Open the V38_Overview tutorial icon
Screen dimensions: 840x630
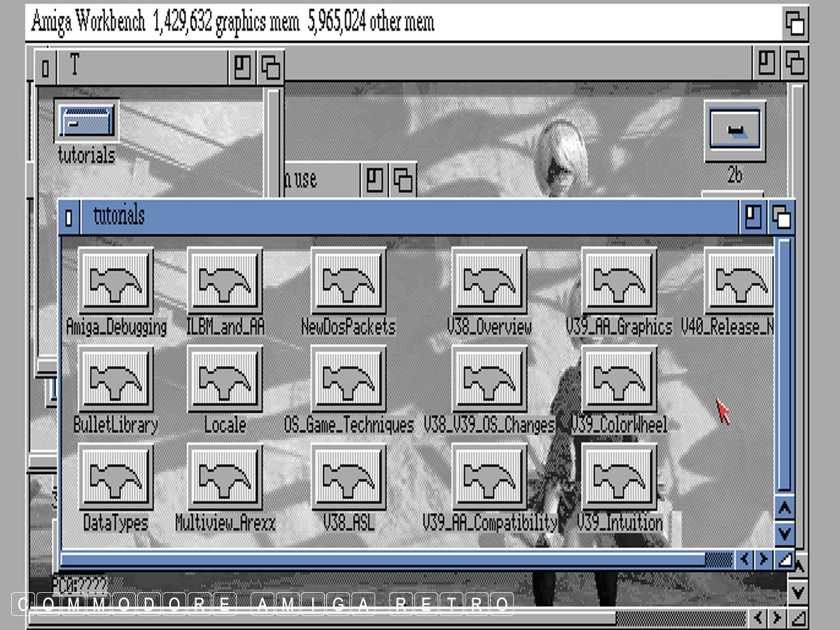489,281
